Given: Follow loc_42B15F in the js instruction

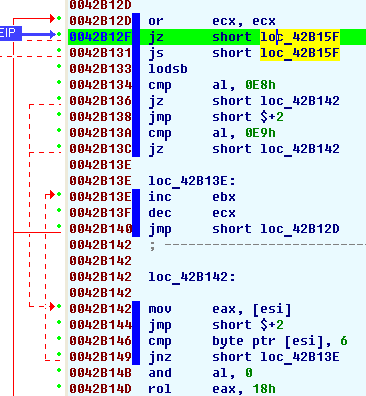Looking at the screenshot, I should pyautogui.click(x=300, y=53).
